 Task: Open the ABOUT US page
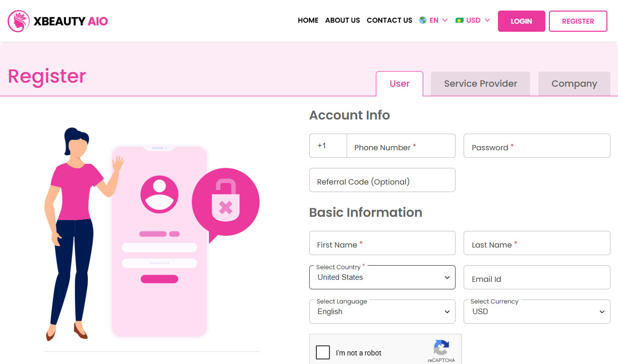tap(343, 20)
